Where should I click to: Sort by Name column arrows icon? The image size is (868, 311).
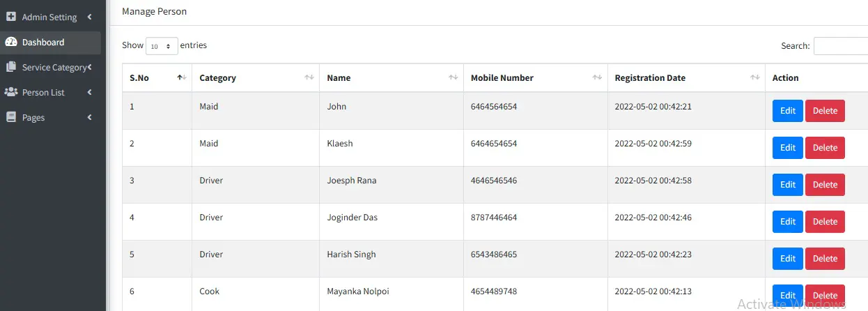click(453, 78)
